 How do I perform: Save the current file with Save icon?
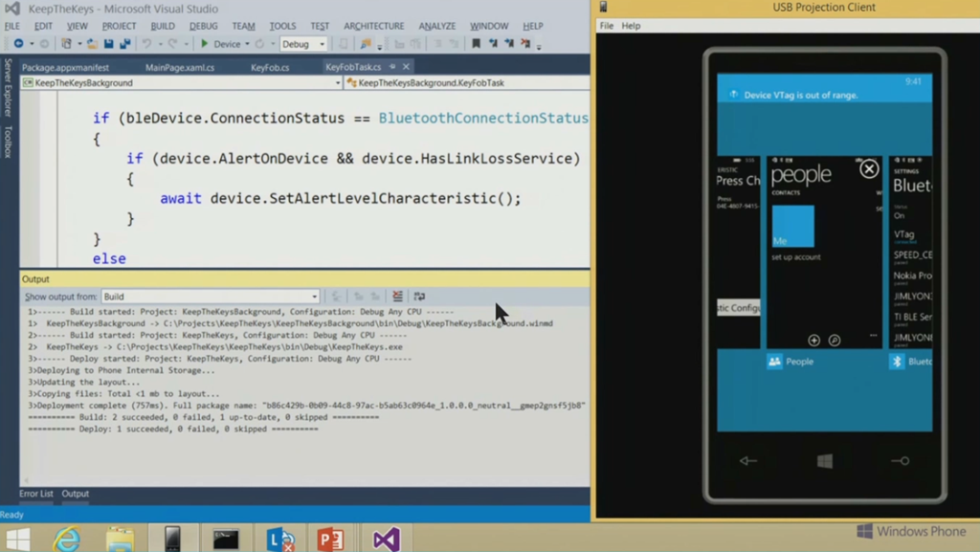[x=109, y=44]
